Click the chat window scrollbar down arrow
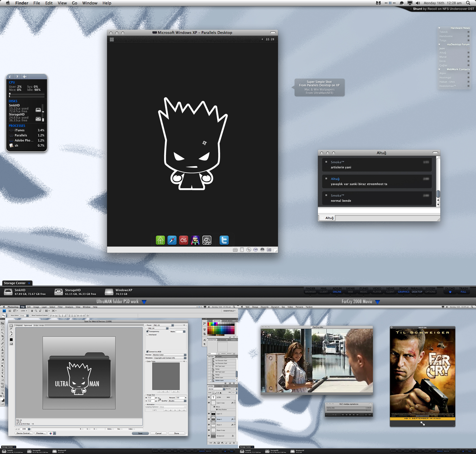 click(x=438, y=204)
